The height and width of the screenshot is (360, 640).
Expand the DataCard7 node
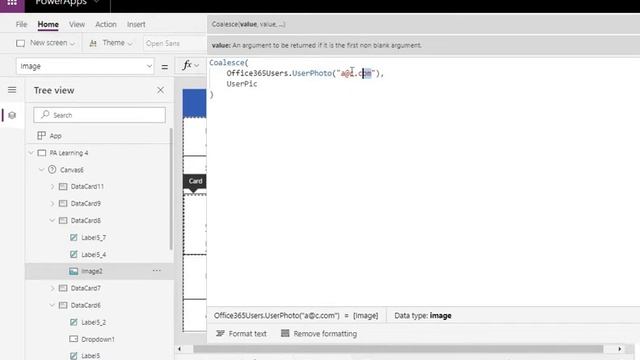tap(52, 288)
